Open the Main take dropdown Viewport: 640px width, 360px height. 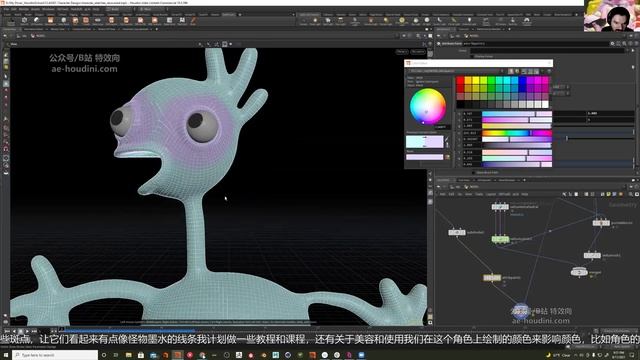click(x=151, y=9)
